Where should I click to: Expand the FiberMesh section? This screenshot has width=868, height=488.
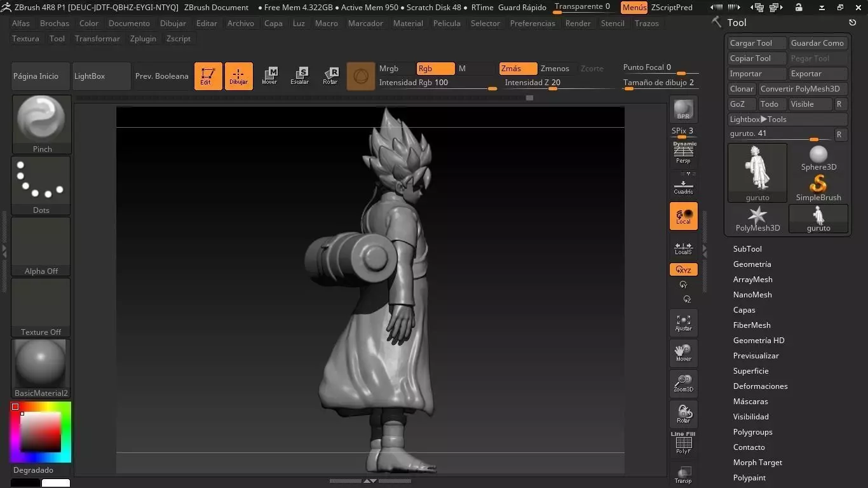pyautogui.click(x=752, y=325)
